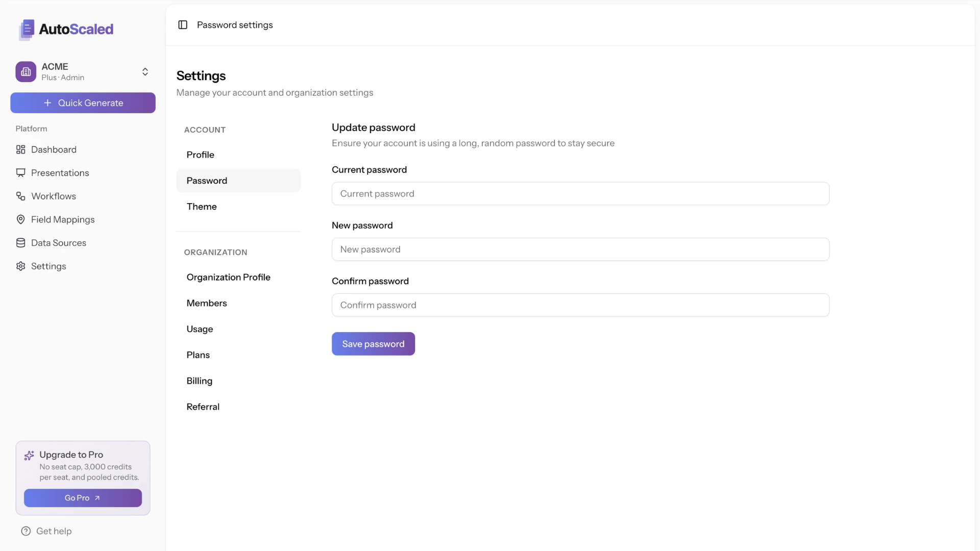Toggle the sidebar collapse icon
Viewport: 980px width, 551px height.
click(x=182, y=24)
